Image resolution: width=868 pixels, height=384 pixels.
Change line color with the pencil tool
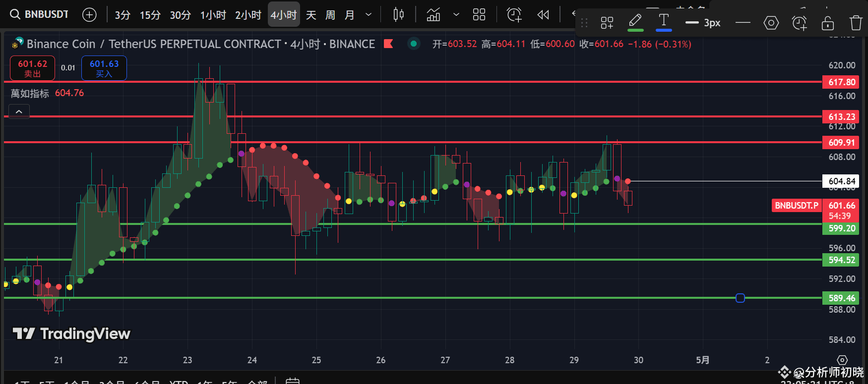[635, 22]
